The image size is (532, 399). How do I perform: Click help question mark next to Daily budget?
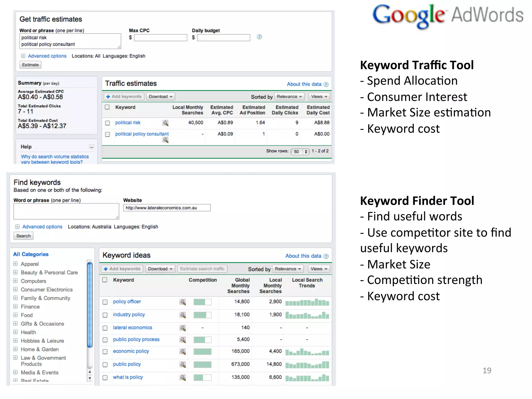coord(259,37)
